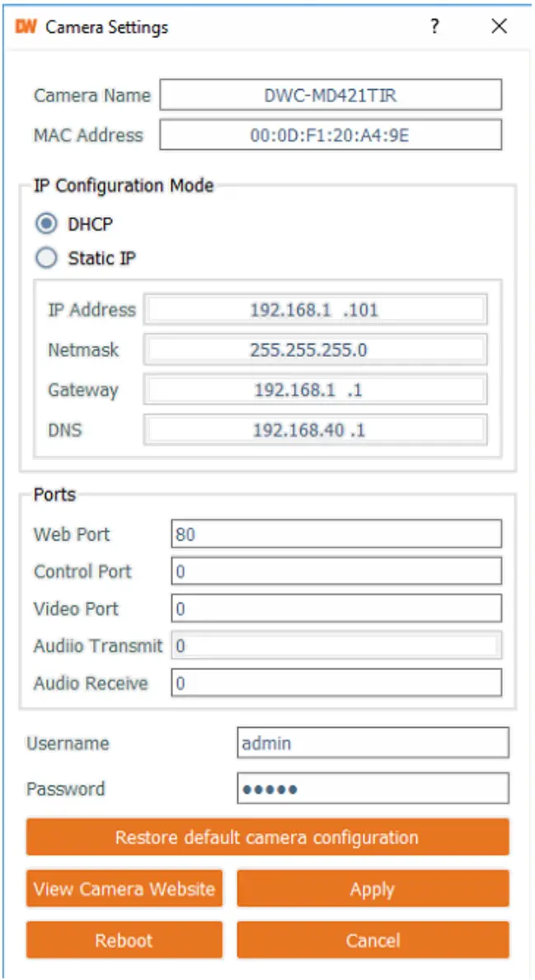535x980 pixels.
Task: Click the Username text field
Action: coord(373,743)
